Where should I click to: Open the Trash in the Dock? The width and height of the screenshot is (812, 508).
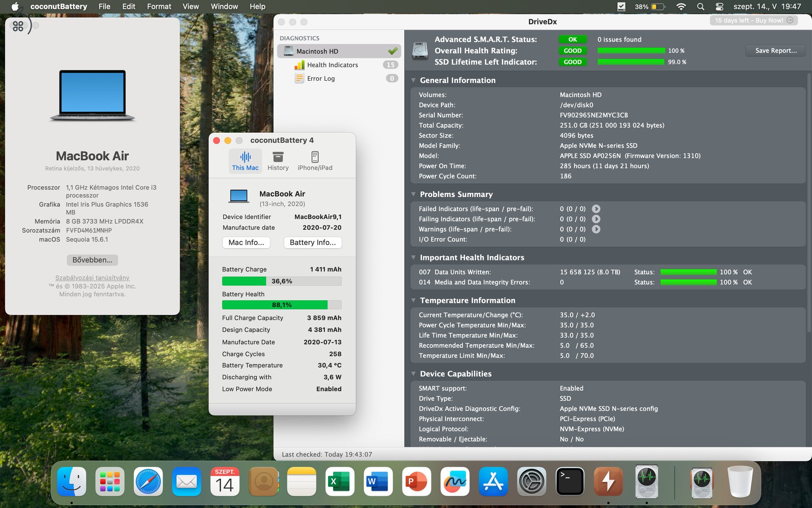[740, 482]
